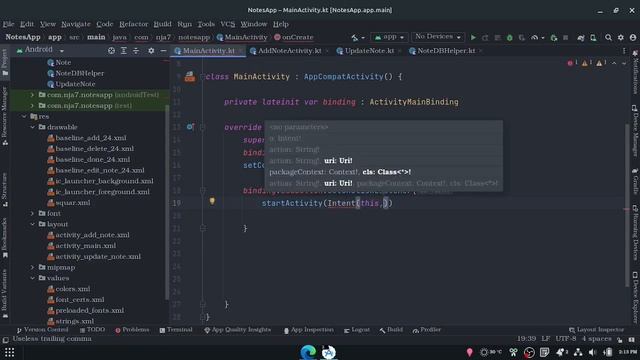Click the Apply Changes and Restart icon
The image size is (640, 360).
coord(485,38)
